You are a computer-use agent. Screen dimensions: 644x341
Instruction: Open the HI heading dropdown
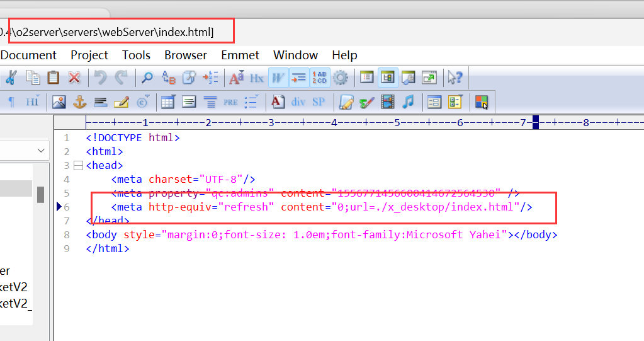click(x=33, y=101)
